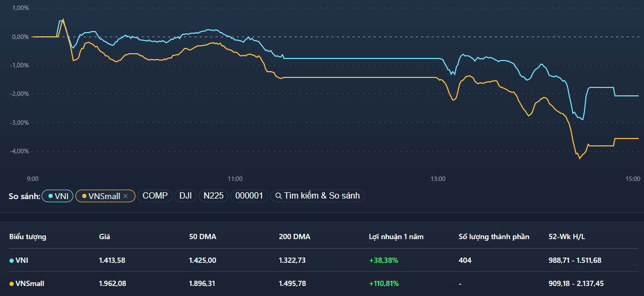Screen dimensions: 644x296
Task: Select VNI 50 DMA value 1.425,00
Action: tap(202, 260)
